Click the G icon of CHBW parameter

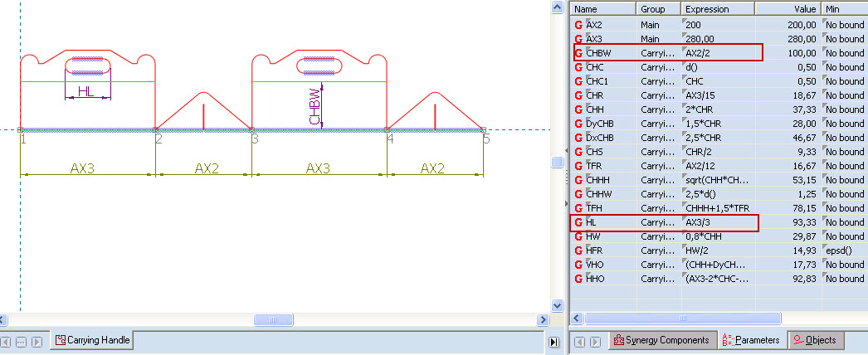point(578,53)
